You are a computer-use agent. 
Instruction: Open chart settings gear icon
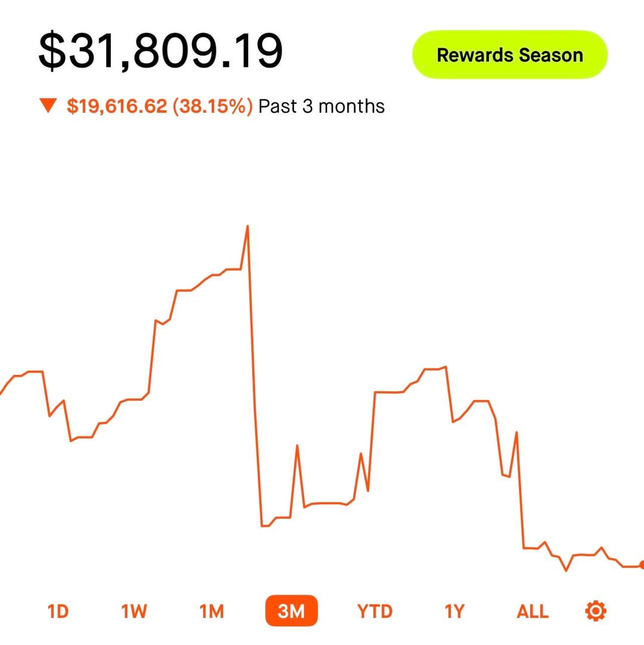(x=596, y=611)
